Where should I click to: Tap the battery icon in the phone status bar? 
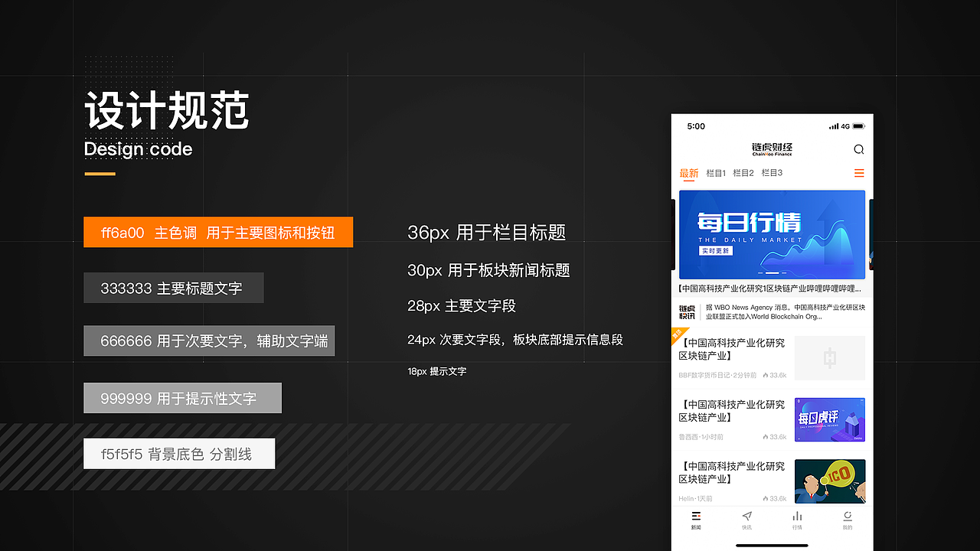coord(858,126)
